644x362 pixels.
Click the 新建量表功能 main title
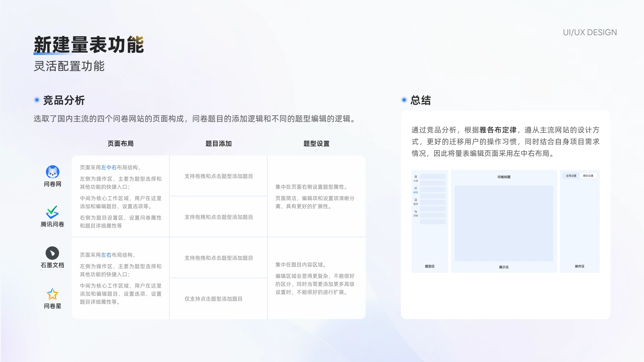[x=89, y=45]
